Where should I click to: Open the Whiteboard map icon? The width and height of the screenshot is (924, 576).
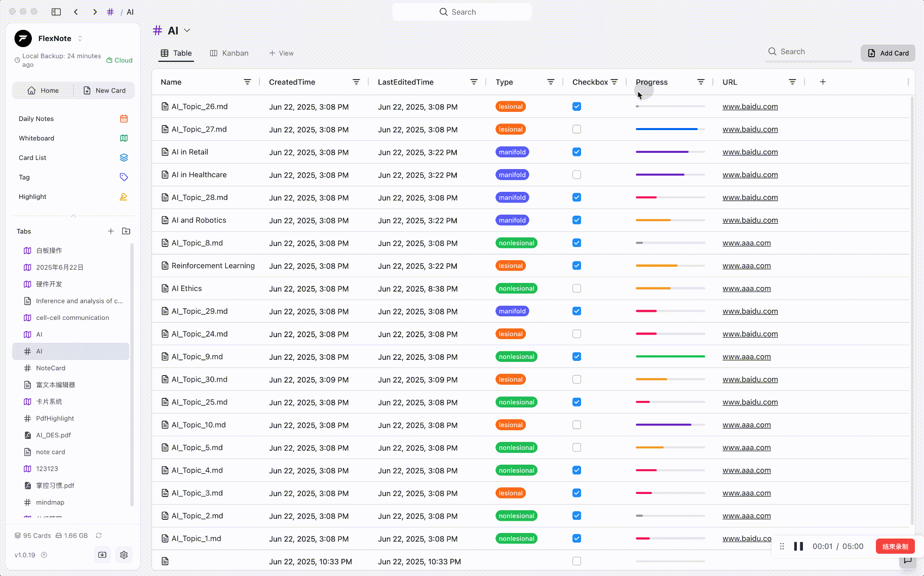[x=124, y=138]
